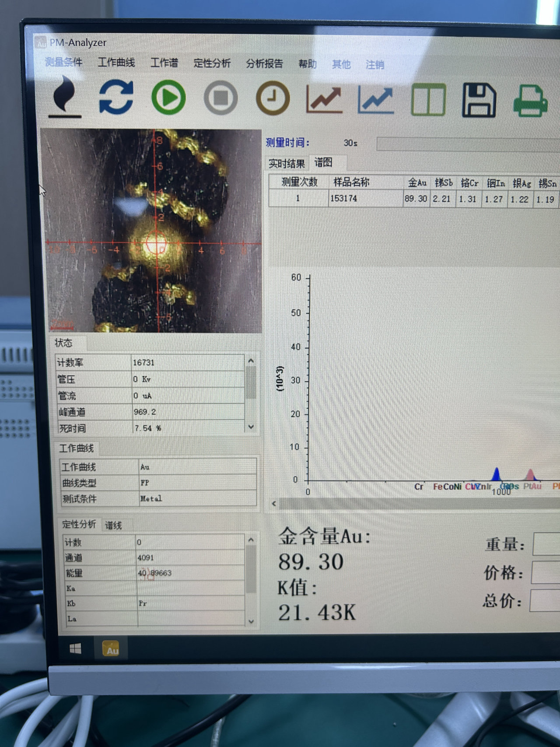Click the blue trend chart icon

coord(376,99)
